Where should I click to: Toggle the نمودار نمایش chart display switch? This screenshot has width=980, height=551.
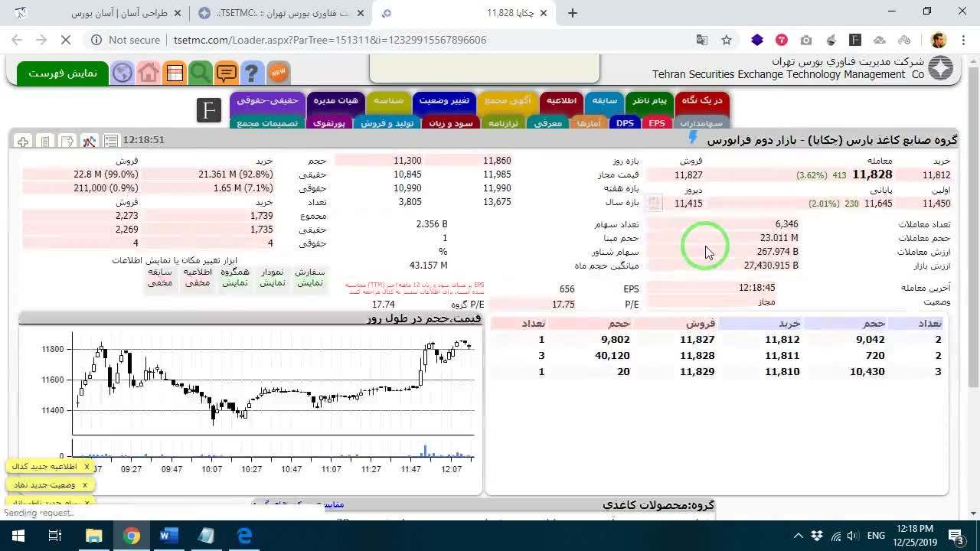tap(273, 277)
